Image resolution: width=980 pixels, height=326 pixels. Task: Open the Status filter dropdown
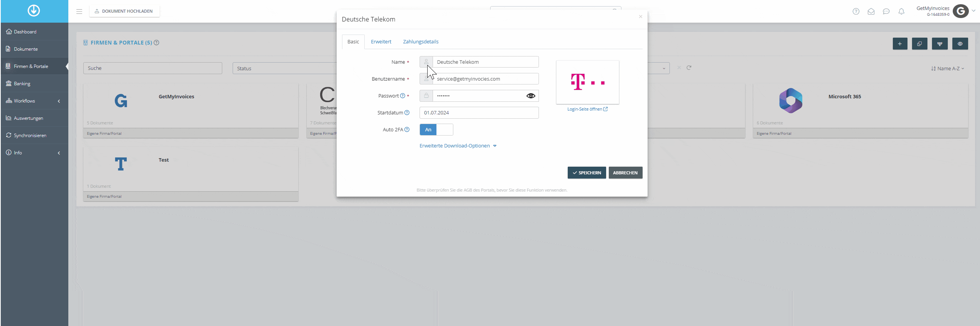(x=284, y=68)
